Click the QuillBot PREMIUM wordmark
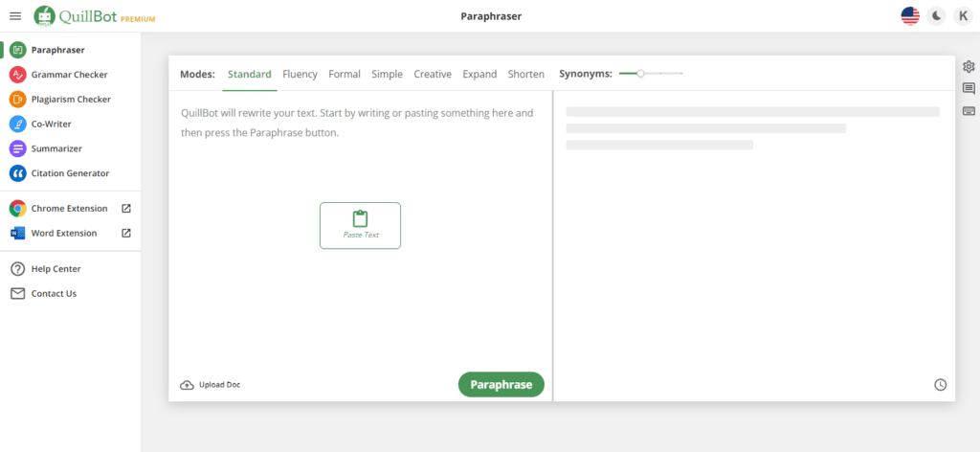Image resolution: width=980 pixels, height=452 pixels. click(107, 17)
